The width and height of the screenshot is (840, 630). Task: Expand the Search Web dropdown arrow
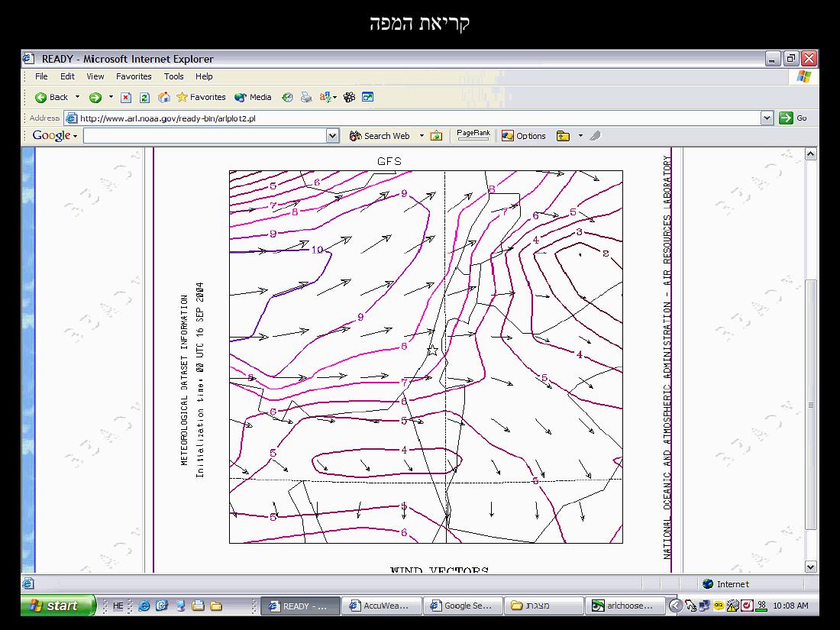[x=422, y=136]
